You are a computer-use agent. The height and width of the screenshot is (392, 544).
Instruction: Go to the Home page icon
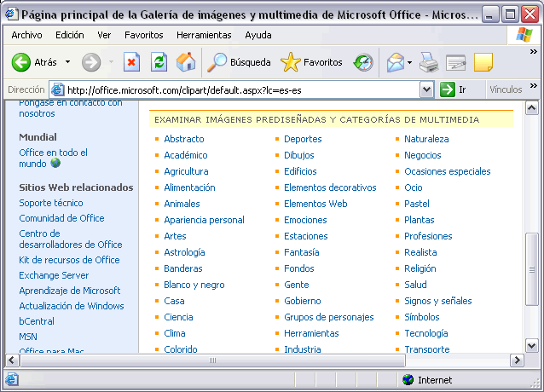coord(185,62)
